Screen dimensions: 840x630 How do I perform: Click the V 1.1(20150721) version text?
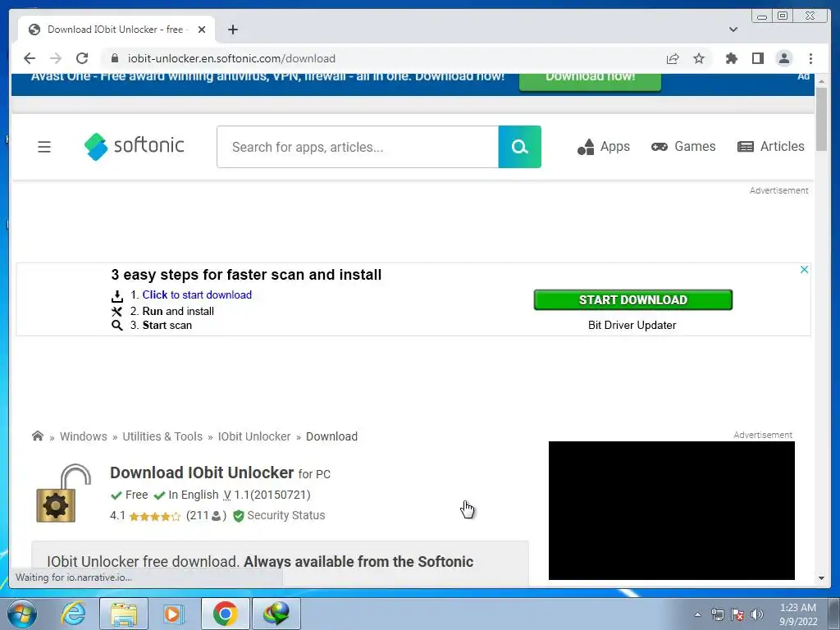click(267, 495)
